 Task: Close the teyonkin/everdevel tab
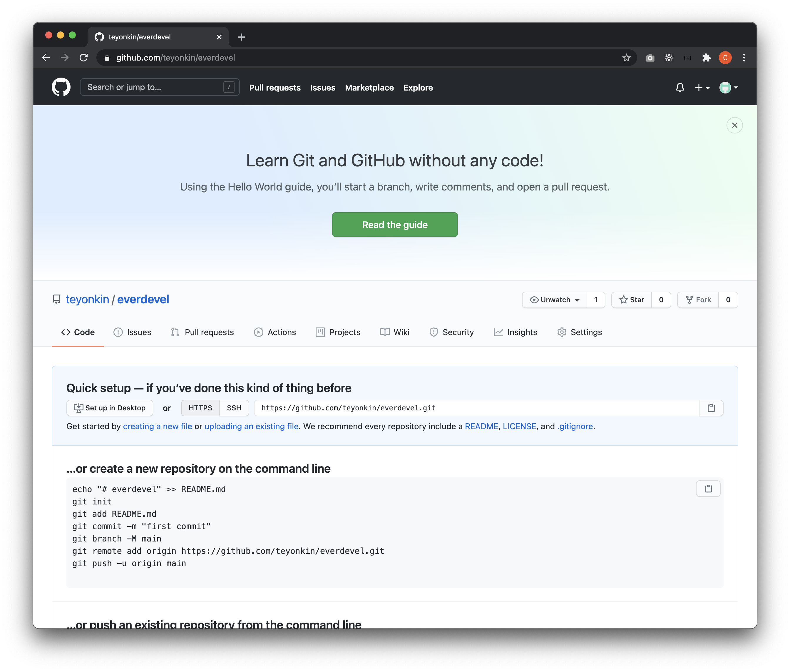coord(219,37)
